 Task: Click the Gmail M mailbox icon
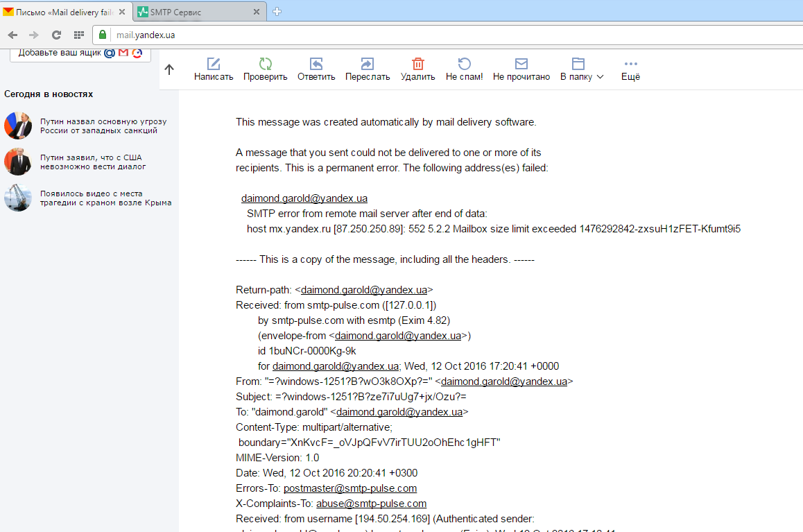[x=123, y=52]
